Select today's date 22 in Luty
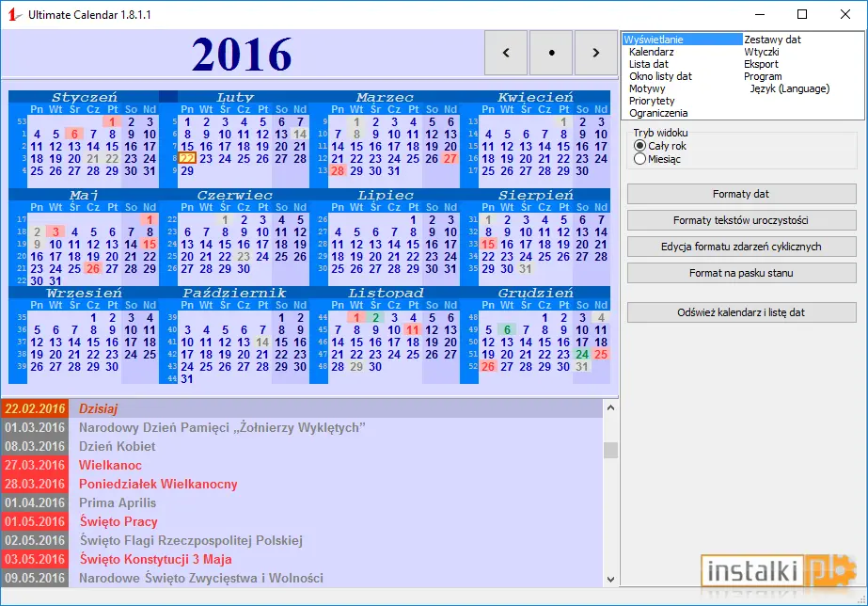Image resolution: width=868 pixels, height=606 pixels. tap(188, 158)
